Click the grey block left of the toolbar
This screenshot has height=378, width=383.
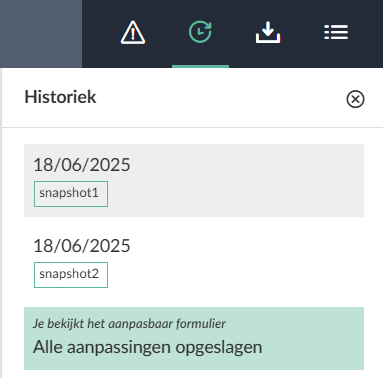tap(41, 34)
